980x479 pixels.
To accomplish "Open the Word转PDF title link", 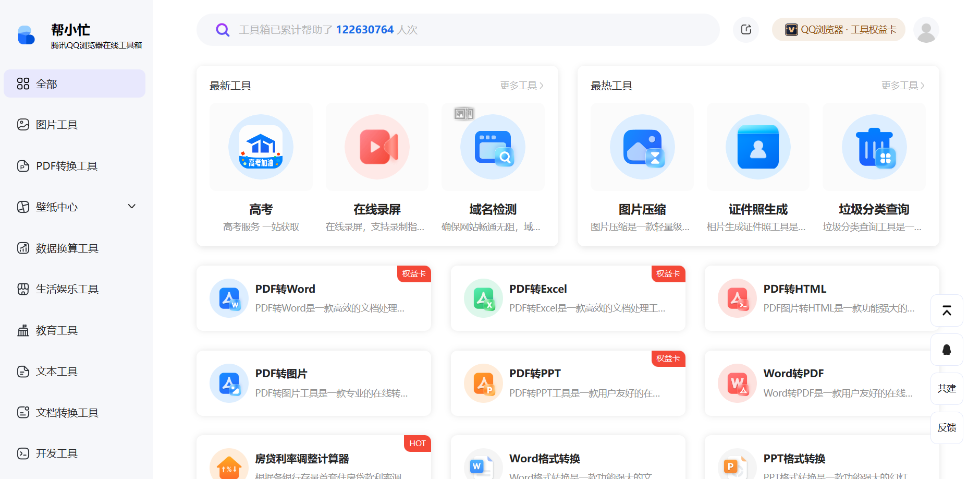I will (793, 374).
